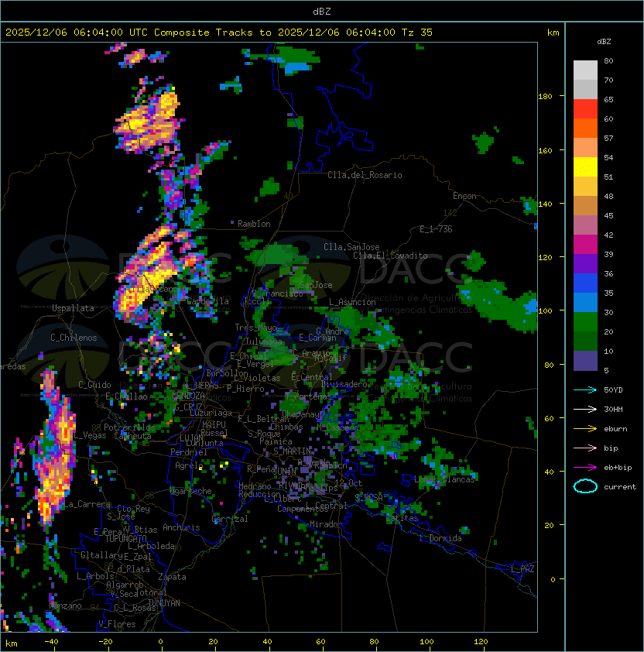Click the 'Mirador' map label
644x652 pixels.
tap(327, 524)
